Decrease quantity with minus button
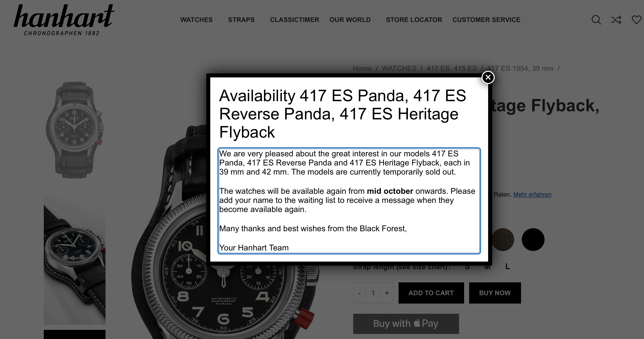The image size is (644, 339). [x=359, y=293]
